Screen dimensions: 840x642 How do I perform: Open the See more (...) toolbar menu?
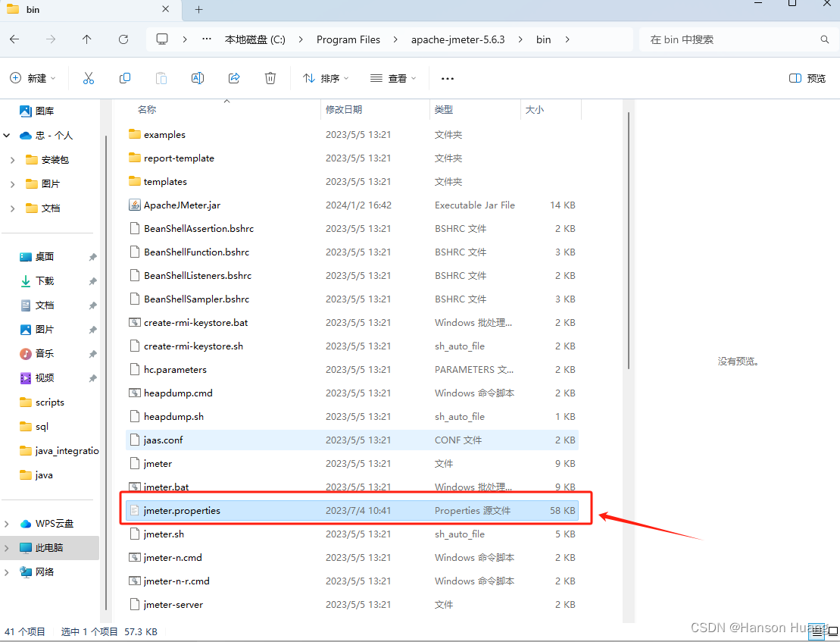(x=447, y=78)
